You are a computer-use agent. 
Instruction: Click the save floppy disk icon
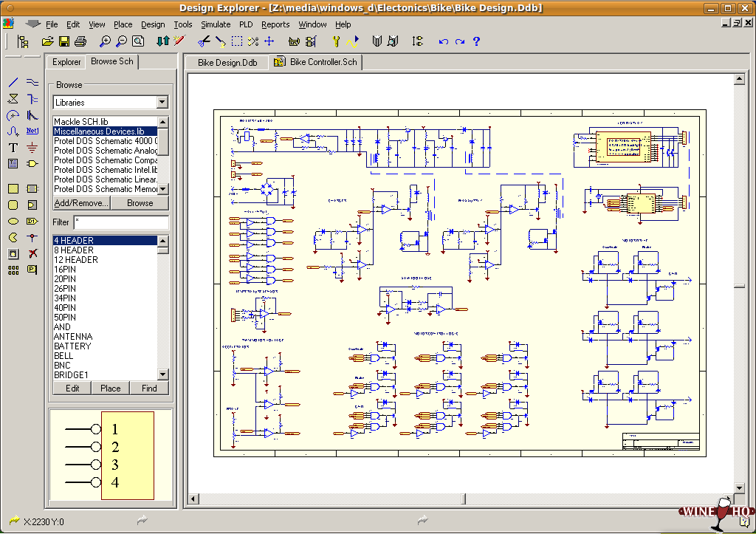point(64,41)
